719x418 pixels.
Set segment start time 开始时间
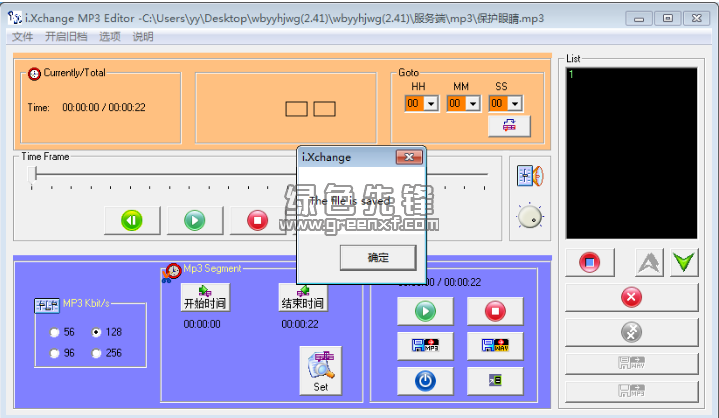pyautogui.click(x=205, y=297)
